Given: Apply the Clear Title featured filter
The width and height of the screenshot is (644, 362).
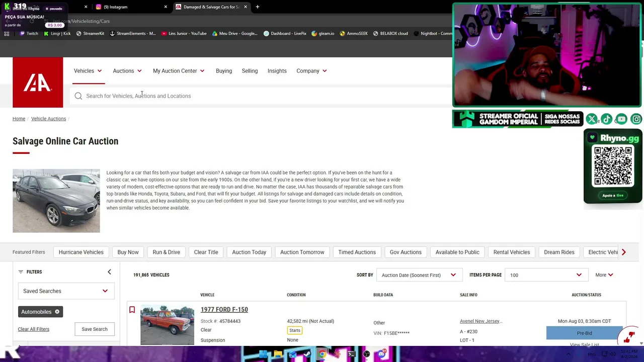Looking at the screenshot, I should click(206, 252).
